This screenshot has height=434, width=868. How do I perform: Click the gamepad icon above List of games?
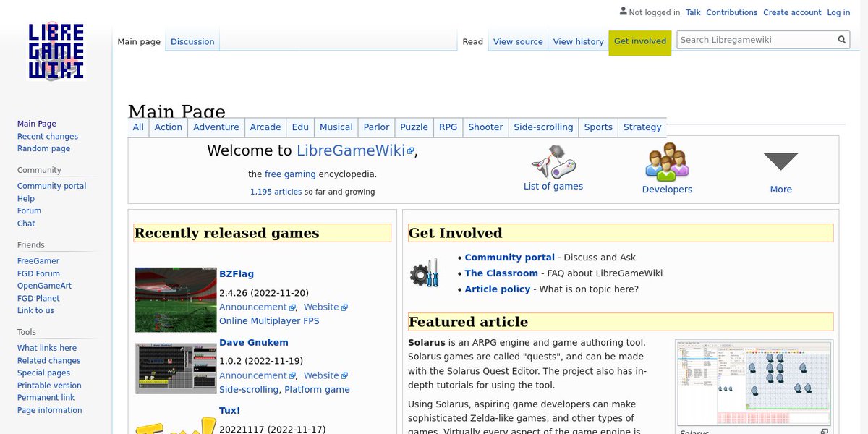coord(553,162)
